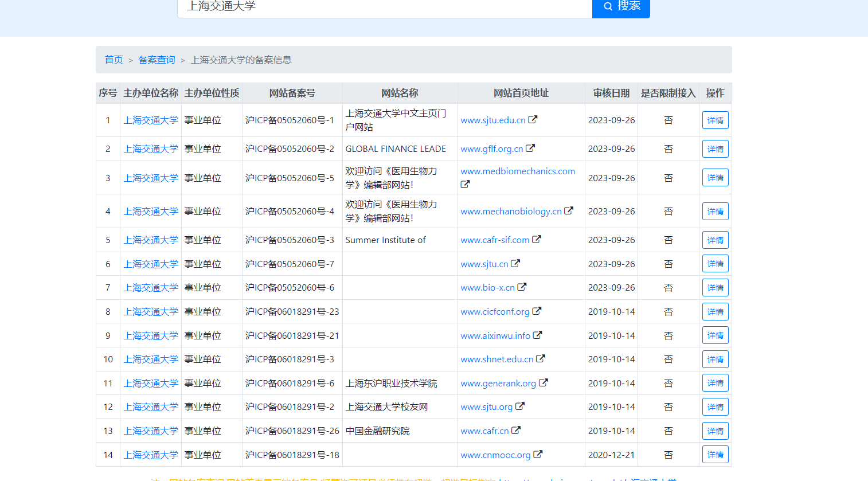Visit the www.mechanobiology.cn link
The image size is (868, 481).
point(511,212)
